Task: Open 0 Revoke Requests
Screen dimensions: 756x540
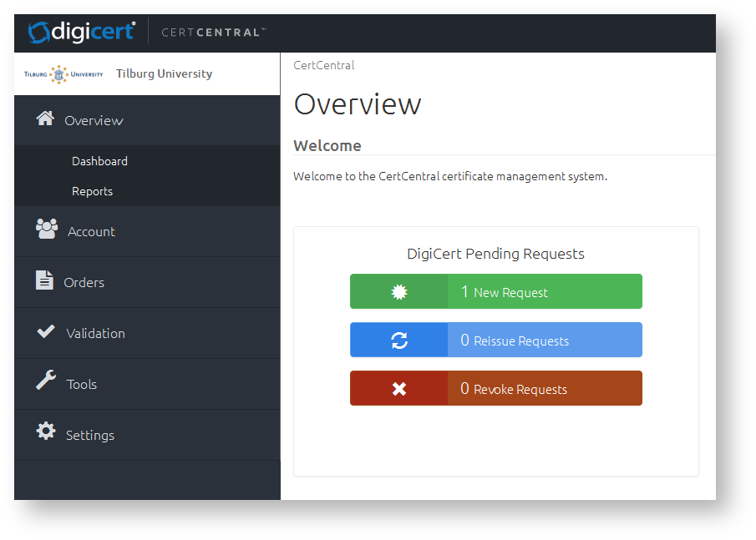Action: pos(496,388)
